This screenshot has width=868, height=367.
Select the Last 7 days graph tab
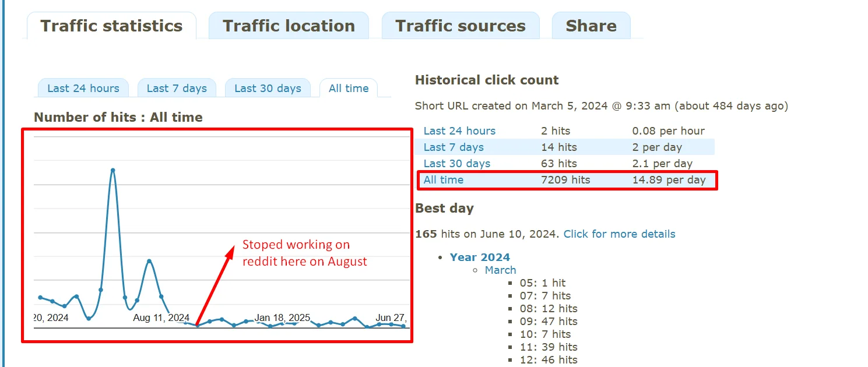(x=177, y=89)
